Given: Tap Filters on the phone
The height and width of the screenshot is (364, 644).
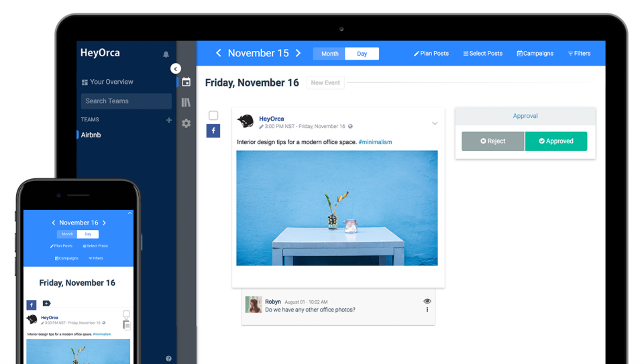Looking at the screenshot, I should pos(96,258).
